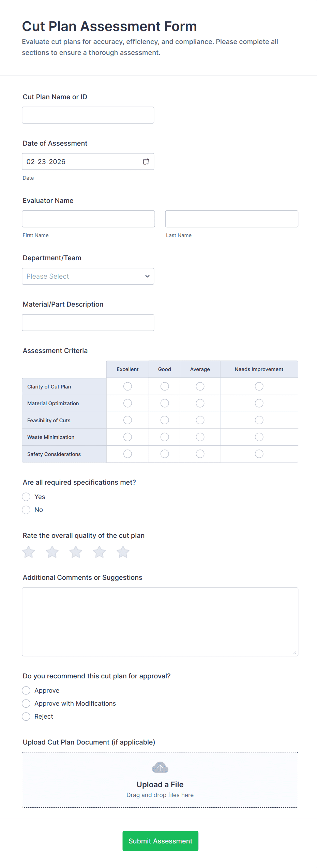Choose Approve with Modifications option
This screenshot has height=868, width=317.
tap(26, 704)
